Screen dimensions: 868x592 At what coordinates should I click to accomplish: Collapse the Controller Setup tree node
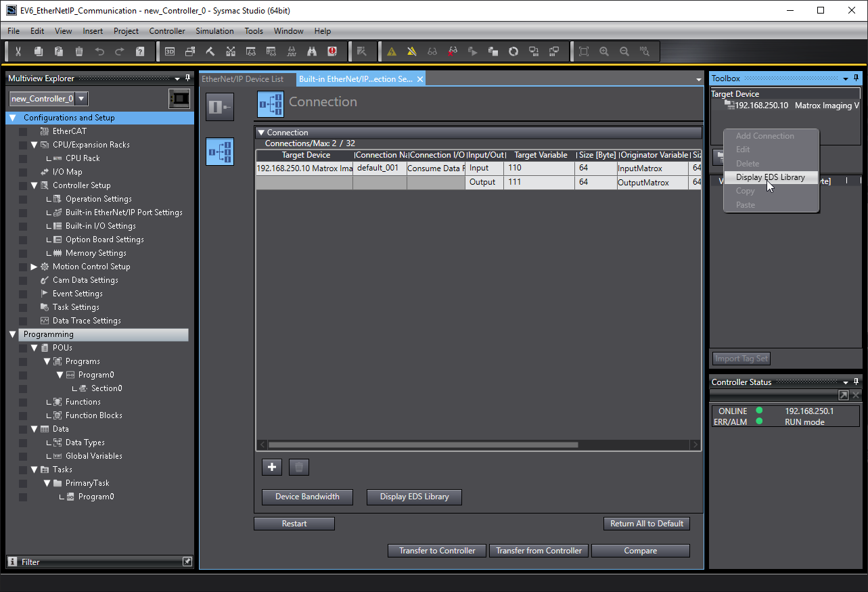tap(34, 185)
